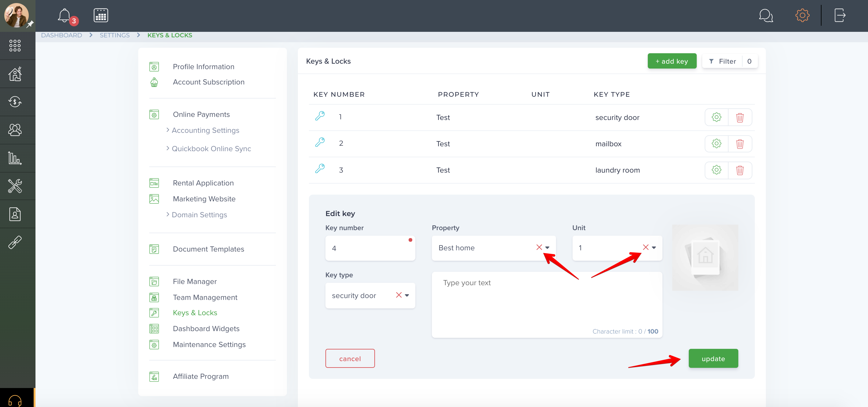Viewport: 868px width, 407px height.
Task: Clear the Key type security door
Action: coord(399,295)
